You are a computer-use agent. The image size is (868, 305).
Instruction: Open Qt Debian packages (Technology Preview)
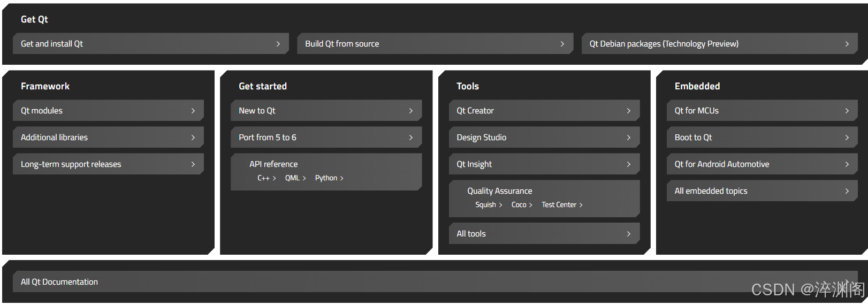pyautogui.click(x=719, y=44)
